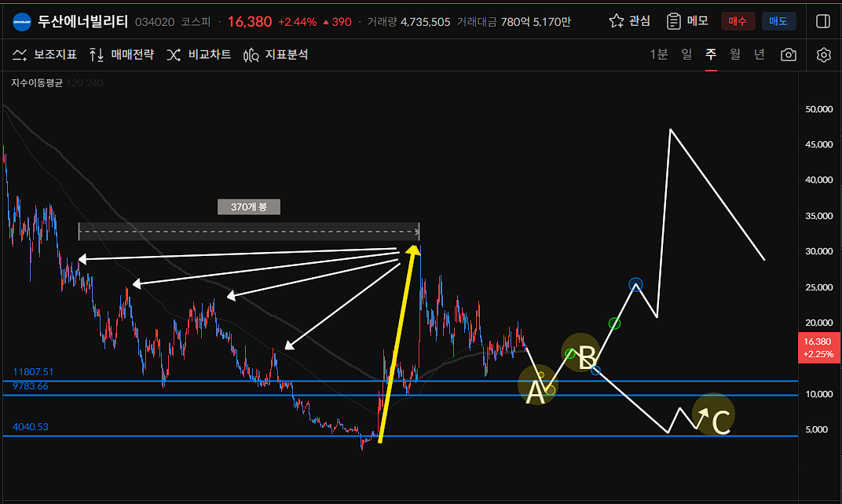This screenshot has width=842, height=504.
Task: Click the +2.44% change percentage
Action: [x=298, y=22]
